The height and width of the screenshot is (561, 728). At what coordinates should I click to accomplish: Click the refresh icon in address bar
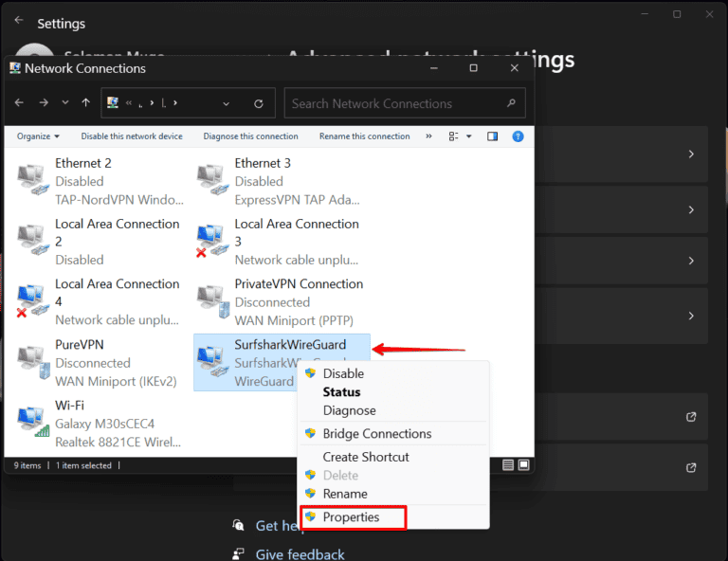pos(259,103)
